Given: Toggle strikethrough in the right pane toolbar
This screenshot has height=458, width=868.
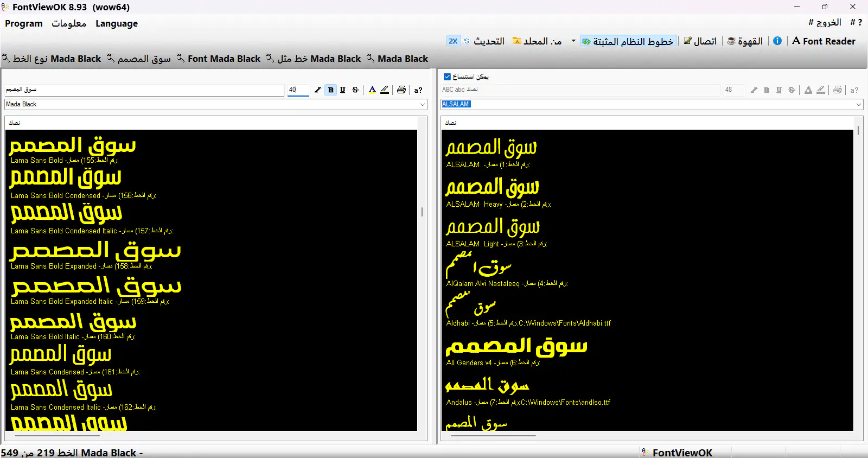Looking at the screenshot, I should click(792, 90).
